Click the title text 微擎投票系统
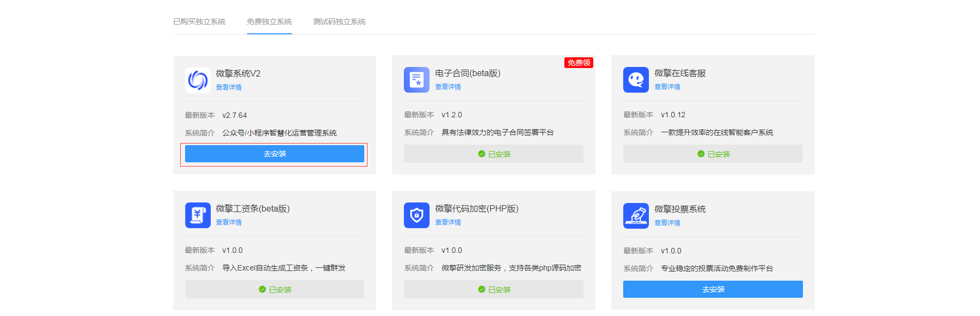 pos(680,209)
